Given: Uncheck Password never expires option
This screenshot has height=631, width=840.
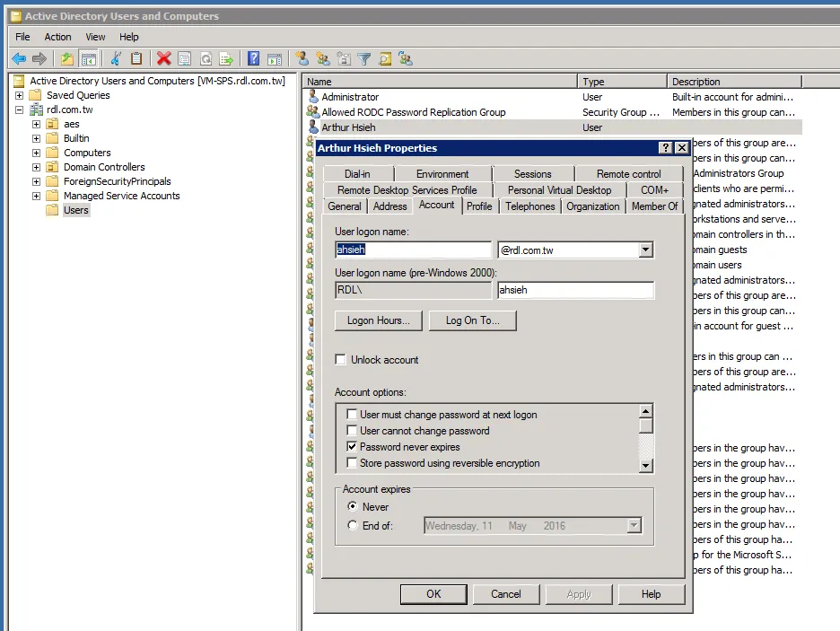Looking at the screenshot, I should click(x=353, y=447).
